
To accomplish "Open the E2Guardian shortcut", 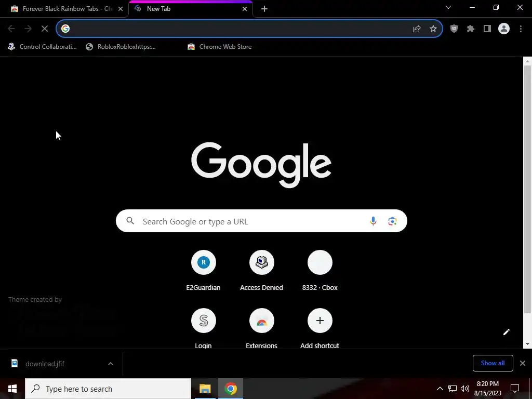I will coord(203,271).
